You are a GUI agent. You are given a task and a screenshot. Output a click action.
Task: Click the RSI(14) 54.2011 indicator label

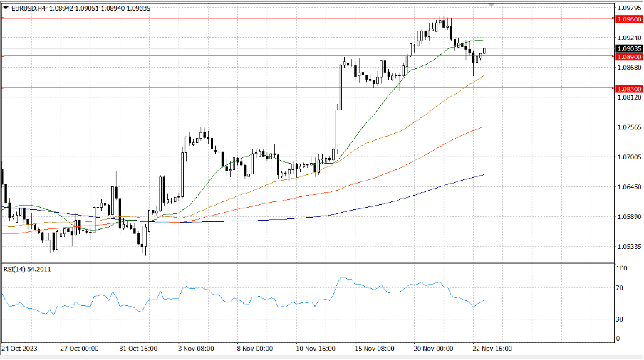coord(27,269)
